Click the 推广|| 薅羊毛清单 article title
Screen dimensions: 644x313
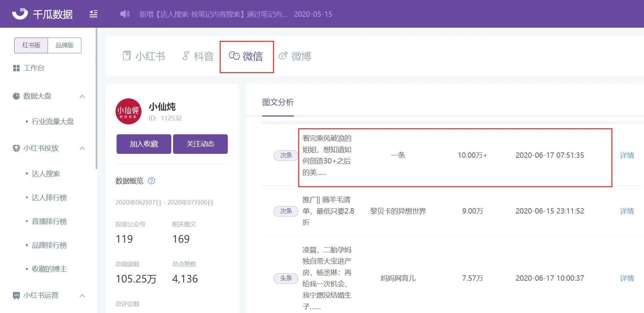(x=328, y=211)
